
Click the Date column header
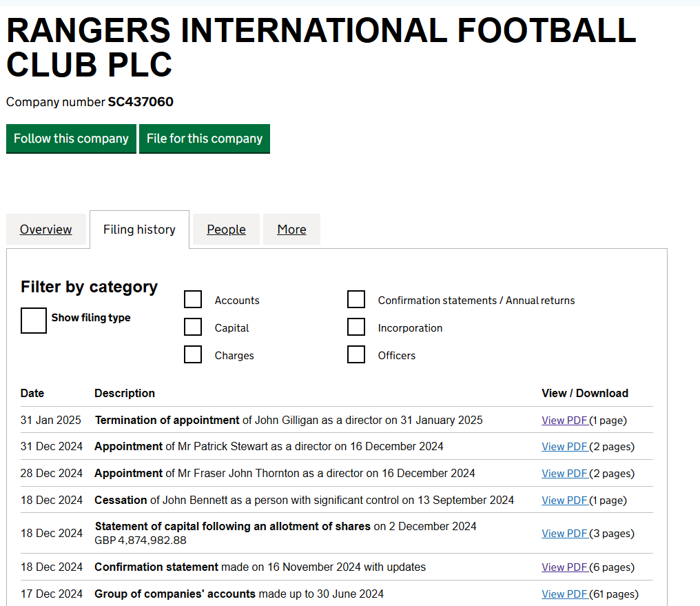click(x=32, y=393)
